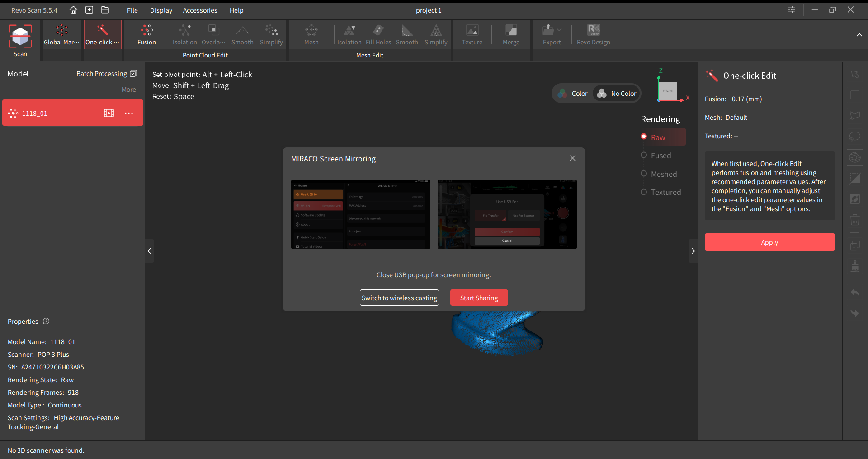The height and width of the screenshot is (459, 868).
Task: Click the delete trash icon in right sidebar
Action: [854, 220]
